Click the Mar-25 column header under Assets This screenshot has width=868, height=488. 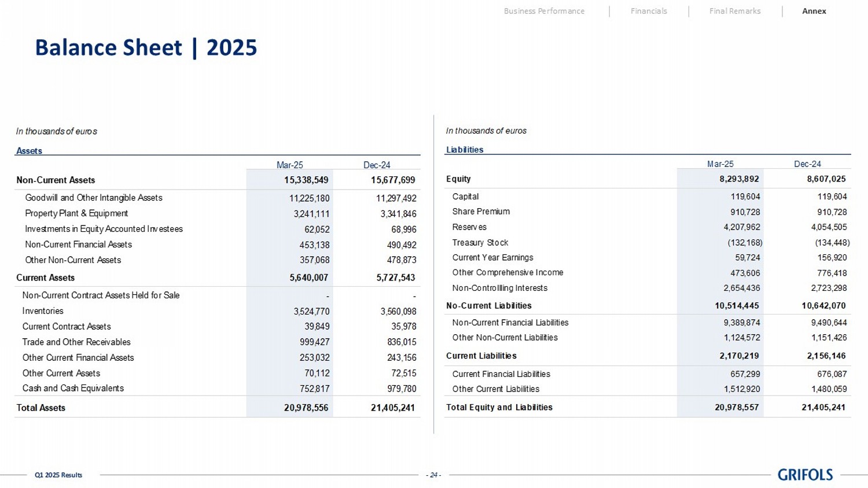(289, 165)
